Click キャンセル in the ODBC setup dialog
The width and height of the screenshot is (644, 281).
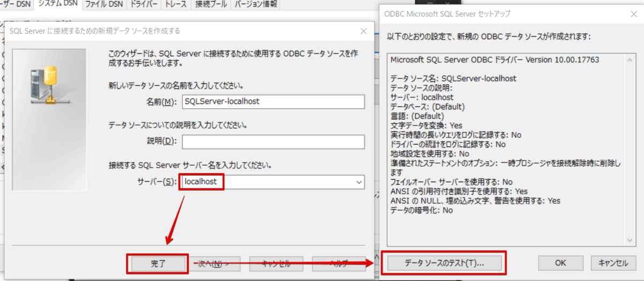[x=613, y=263]
